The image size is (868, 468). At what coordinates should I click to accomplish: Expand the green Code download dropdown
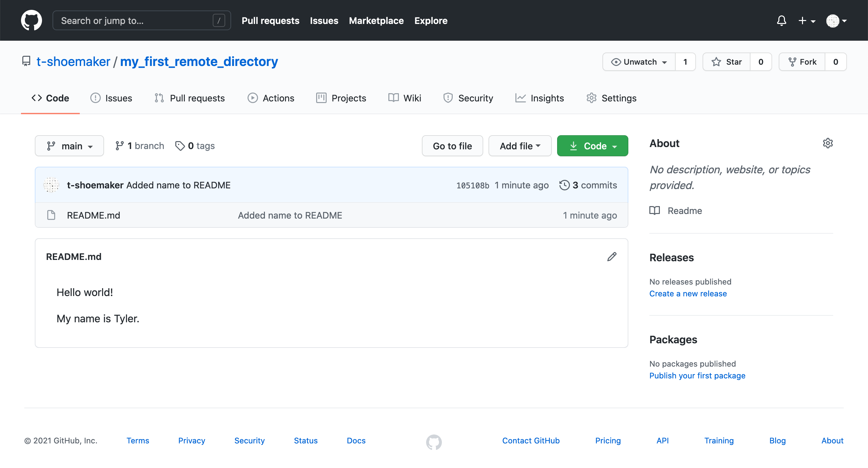click(592, 146)
